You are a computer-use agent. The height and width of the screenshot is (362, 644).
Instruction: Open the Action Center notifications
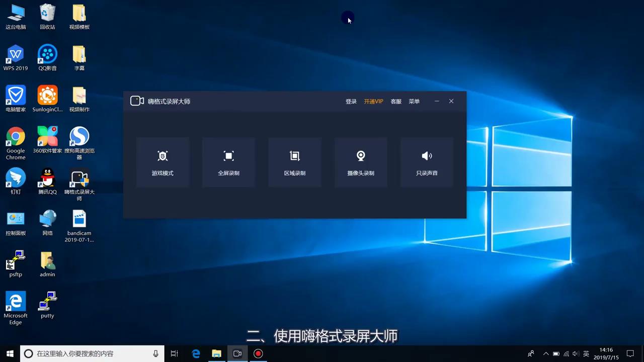click(x=630, y=353)
